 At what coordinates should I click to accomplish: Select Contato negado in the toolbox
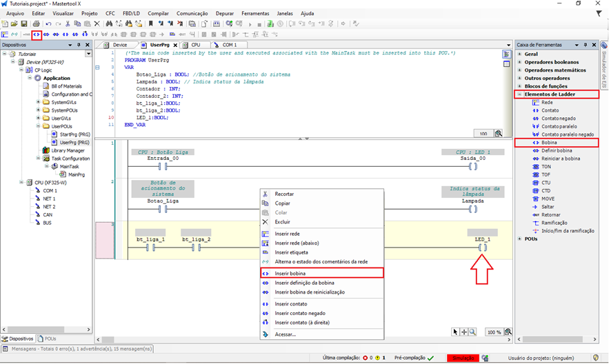click(x=559, y=118)
